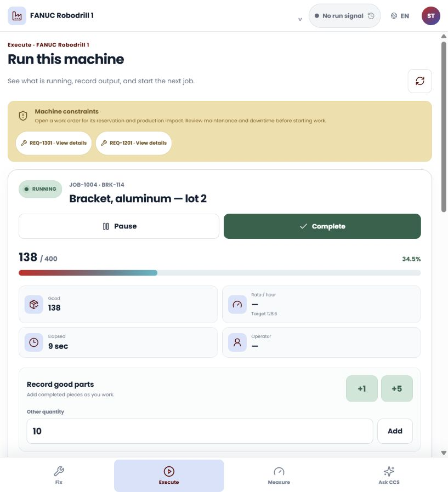Click the 138 / 400 progress bar
Viewport: 448px width, 492px height.
coord(220,273)
